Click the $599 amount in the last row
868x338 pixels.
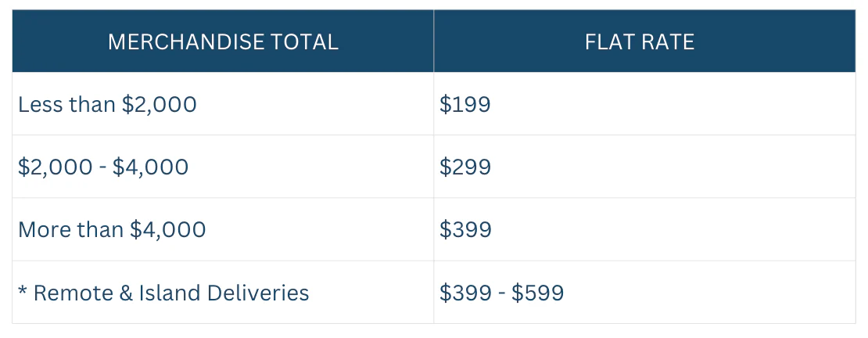click(x=537, y=293)
